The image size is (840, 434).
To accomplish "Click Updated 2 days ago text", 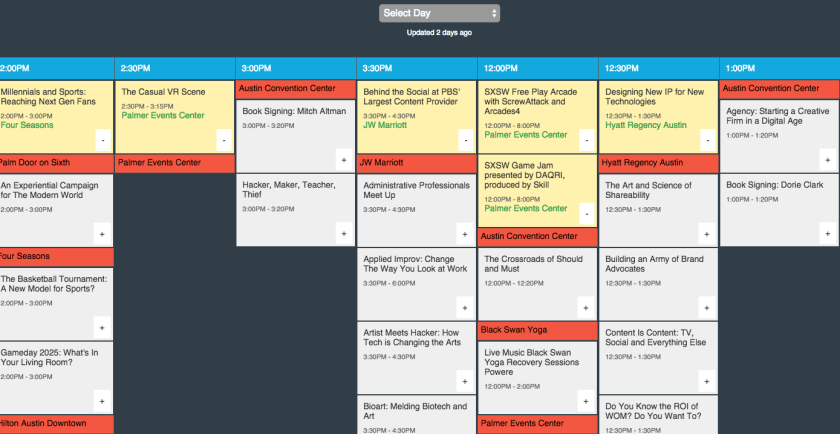I will point(439,33).
